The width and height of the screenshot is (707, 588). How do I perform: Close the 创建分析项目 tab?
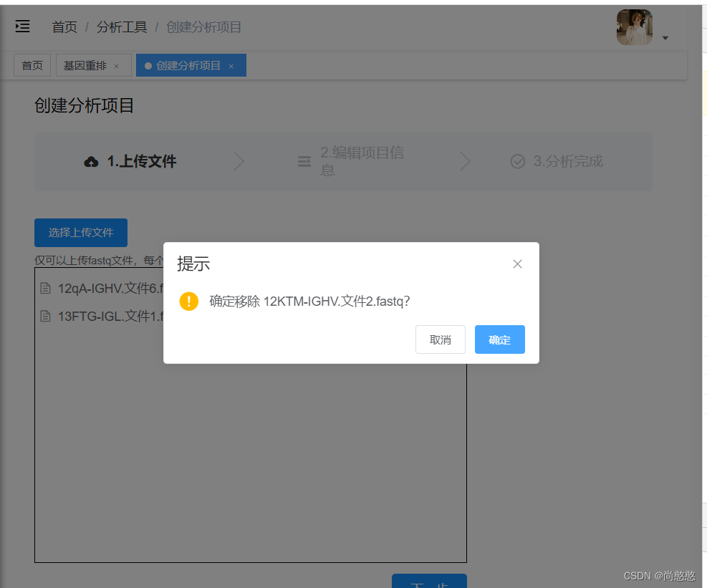(231, 67)
